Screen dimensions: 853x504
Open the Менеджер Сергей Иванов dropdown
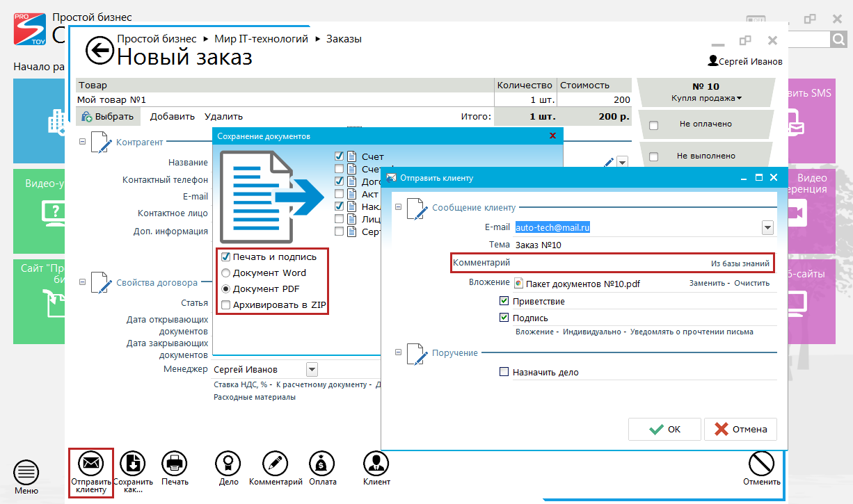click(x=312, y=369)
